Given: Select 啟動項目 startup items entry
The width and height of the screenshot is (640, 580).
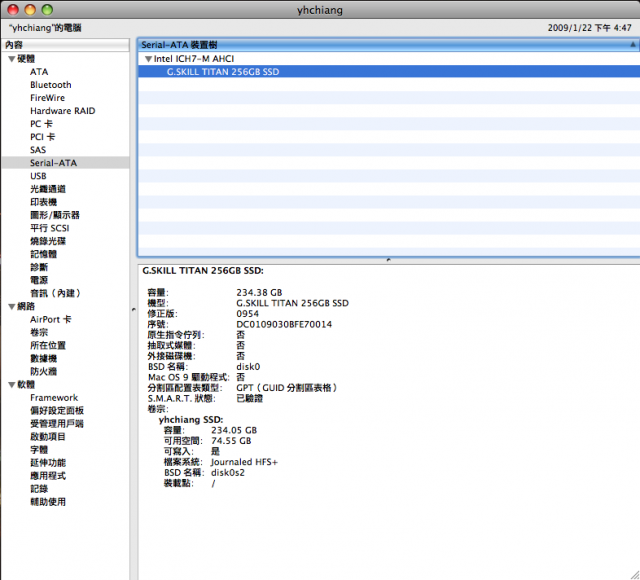Looking at the screenshot, I should click(x=48, y=437).
